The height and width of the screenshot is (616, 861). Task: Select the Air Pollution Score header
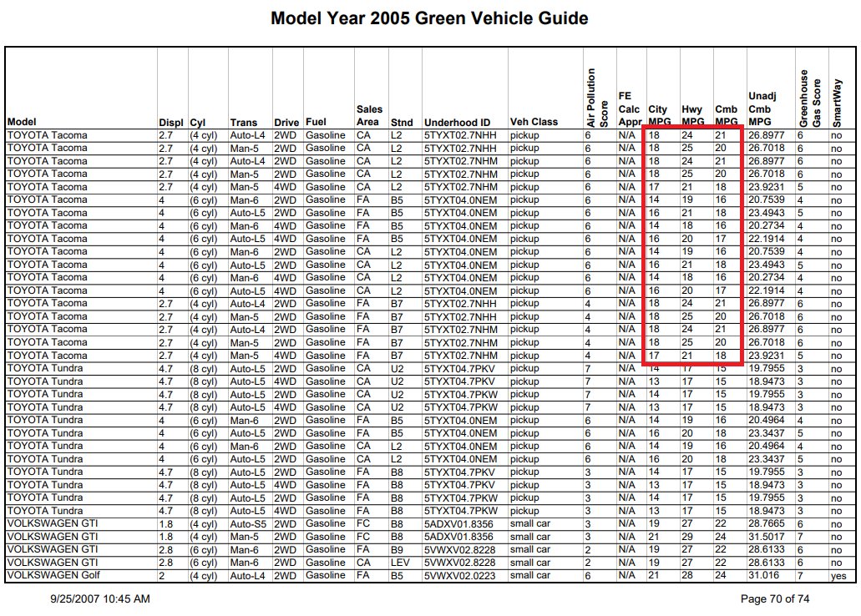coord(597,98)
